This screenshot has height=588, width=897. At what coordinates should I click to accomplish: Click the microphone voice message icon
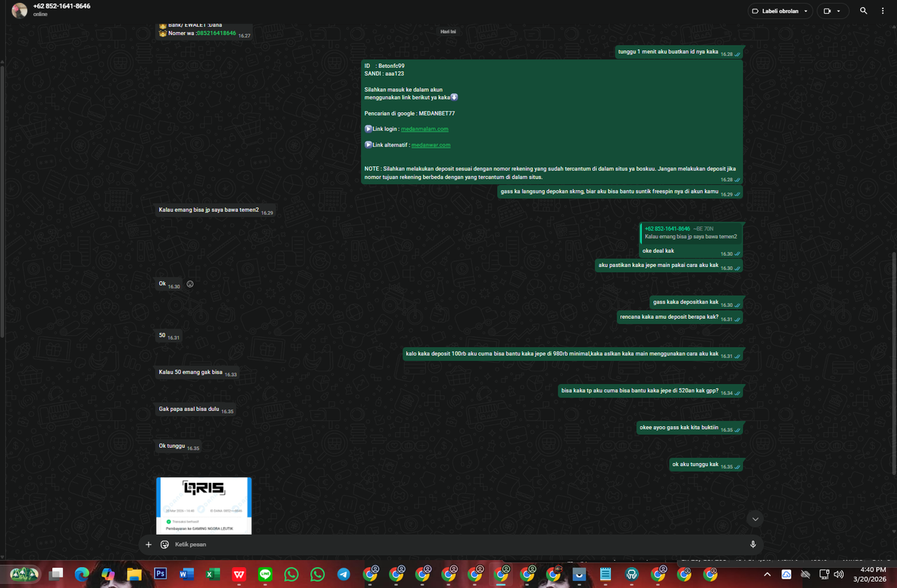(753, 545)
